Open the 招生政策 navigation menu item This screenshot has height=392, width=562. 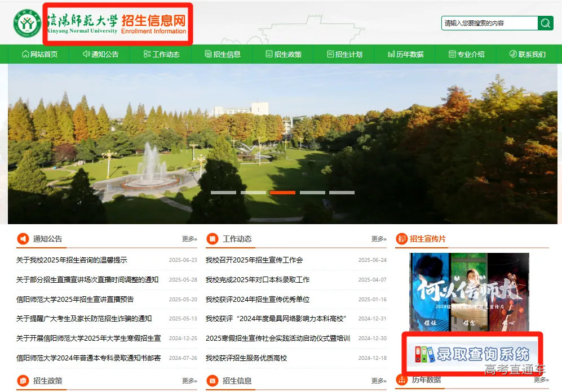[x=284, y=54]
